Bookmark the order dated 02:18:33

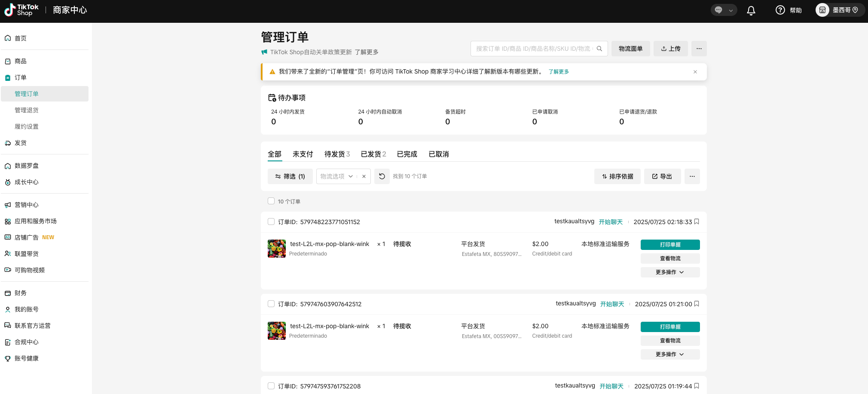coord(697,222)
